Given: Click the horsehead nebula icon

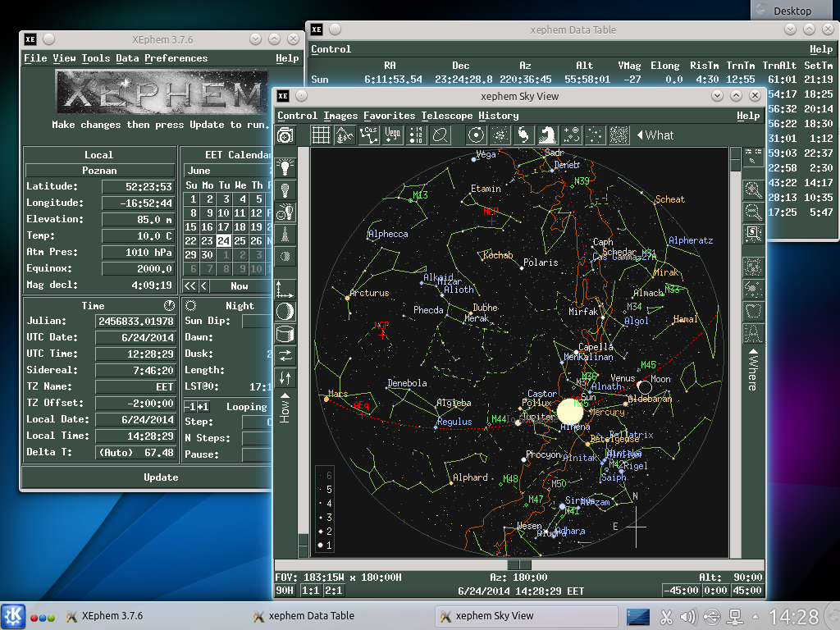Looking at the screenshot, I should pyautogui.click(x=547, y=135).
